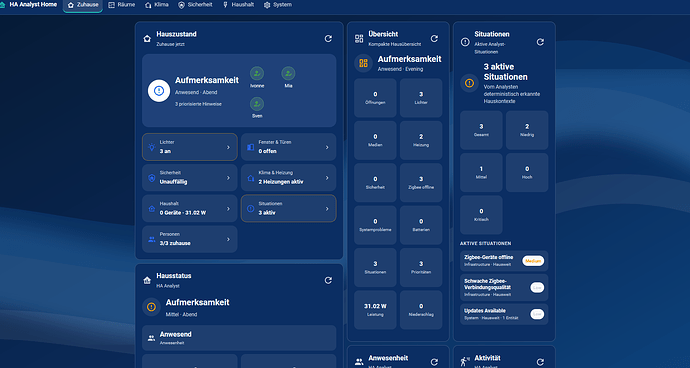Click Mia's person avatar
This screenshot has width=690, height=368.
pyautogui.click(x=288, y=73)
